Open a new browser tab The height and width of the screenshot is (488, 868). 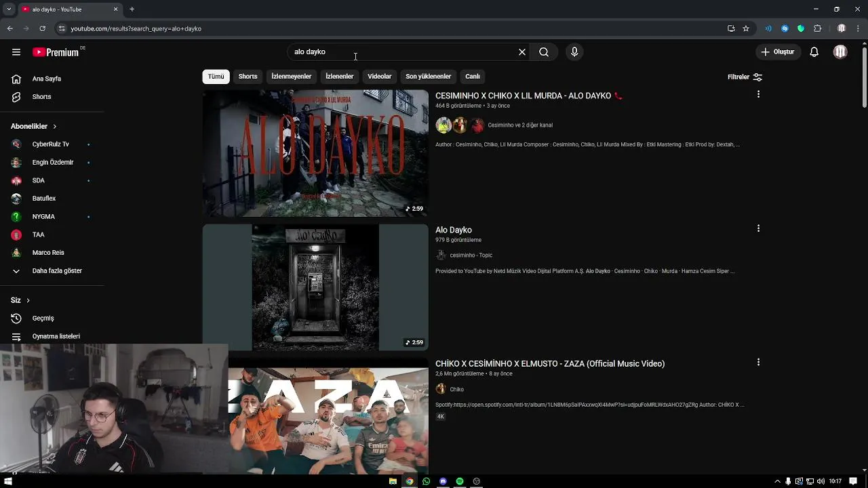pyautogui.click(x=132, y=9)
